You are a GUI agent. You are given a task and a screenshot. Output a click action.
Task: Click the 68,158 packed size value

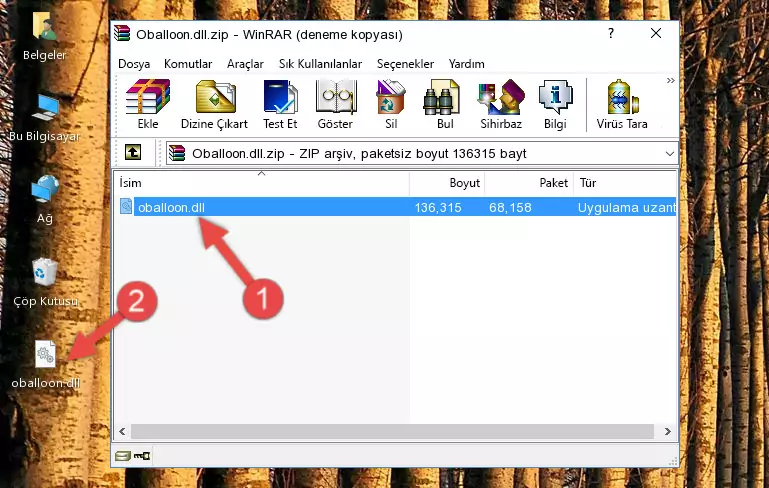pyautogui.click(x=510, y=207)
